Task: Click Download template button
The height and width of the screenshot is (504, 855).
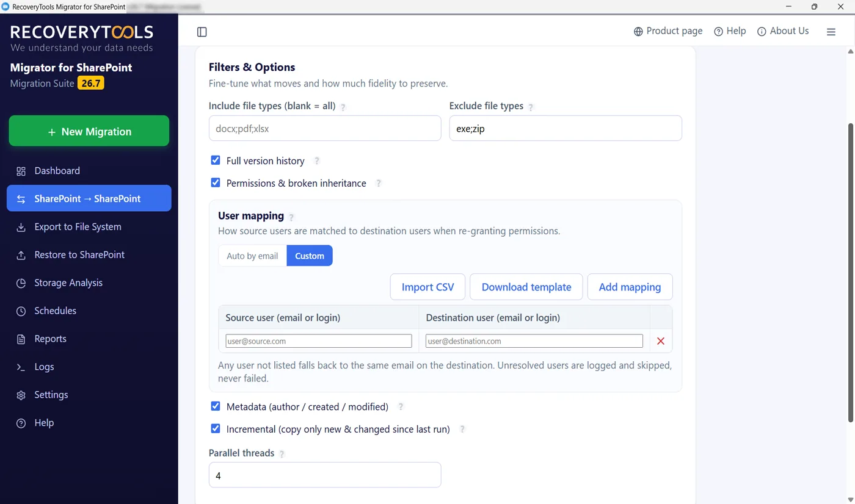Action: [526, 287]
